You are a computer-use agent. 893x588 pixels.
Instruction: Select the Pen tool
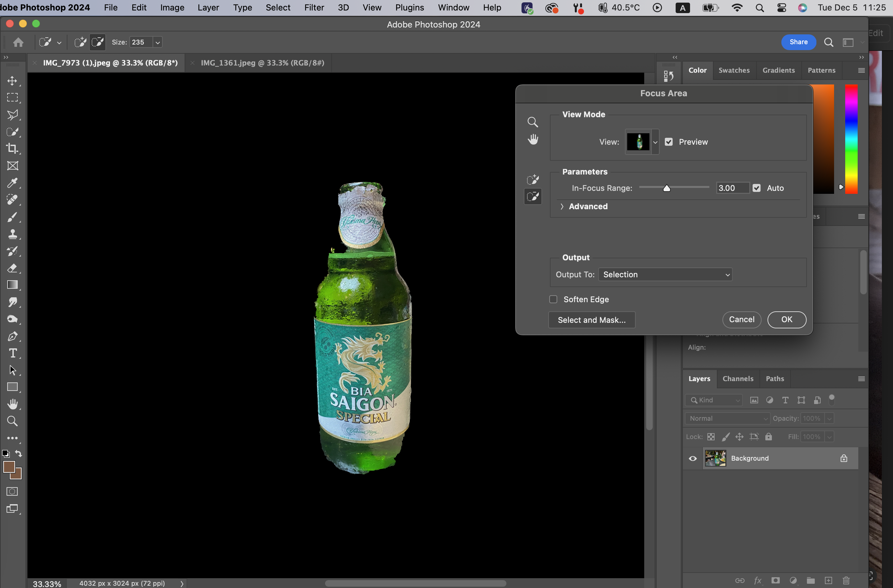coord(12,336)
